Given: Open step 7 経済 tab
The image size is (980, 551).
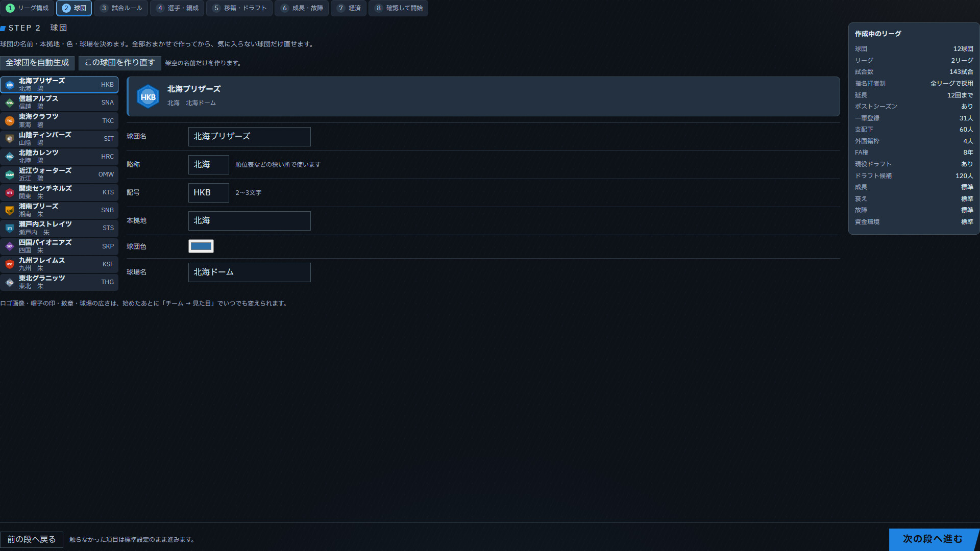Looking at the screenshot, I should click(349, 8).
